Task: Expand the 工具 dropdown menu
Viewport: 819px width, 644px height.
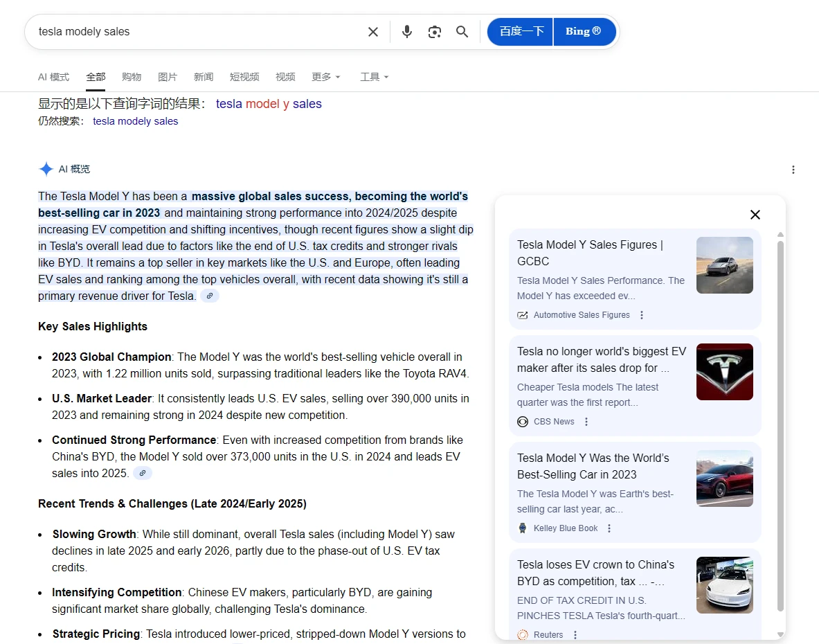Action: [374, 77]
